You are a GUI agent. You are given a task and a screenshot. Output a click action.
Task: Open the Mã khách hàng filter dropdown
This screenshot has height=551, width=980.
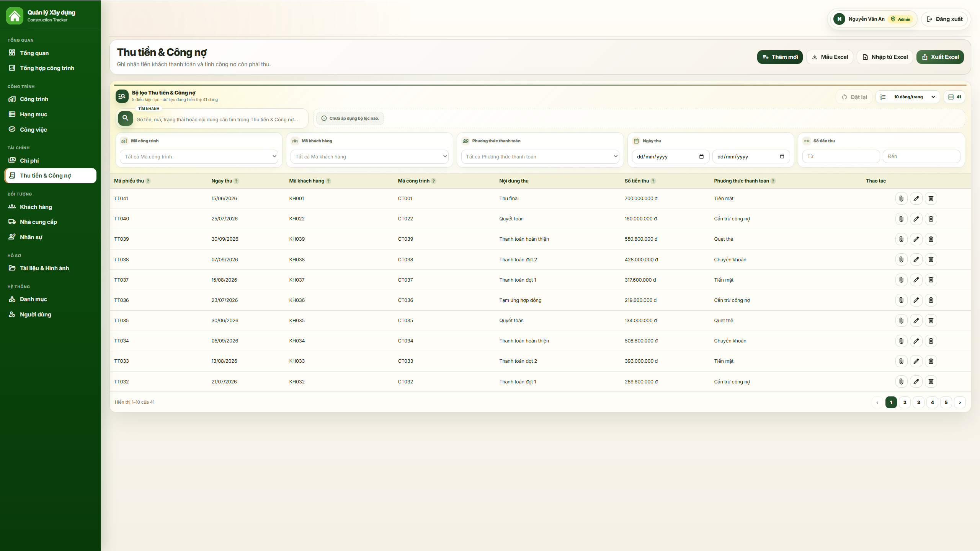tap(369, 156)
